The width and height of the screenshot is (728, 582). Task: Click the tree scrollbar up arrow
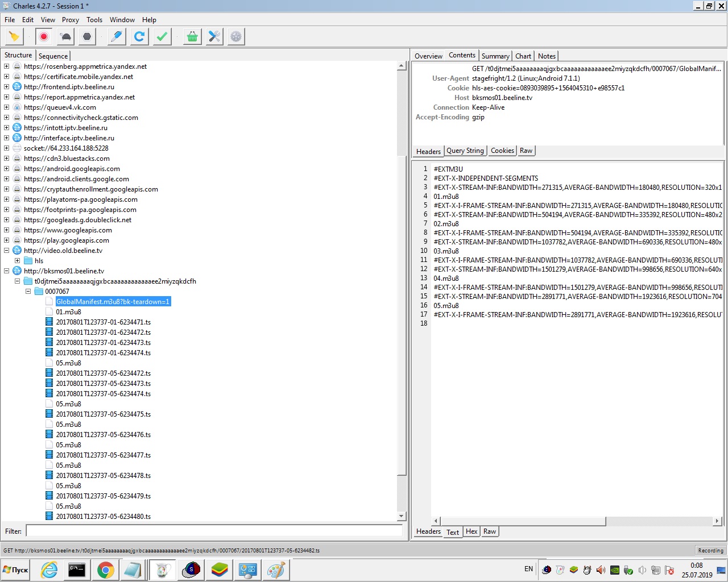point(402,66)
